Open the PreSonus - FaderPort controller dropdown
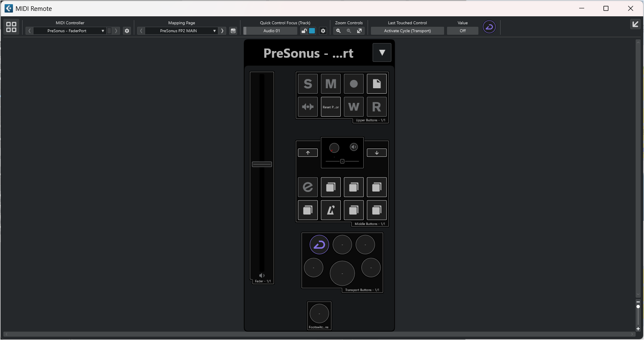 coord(69,31)
